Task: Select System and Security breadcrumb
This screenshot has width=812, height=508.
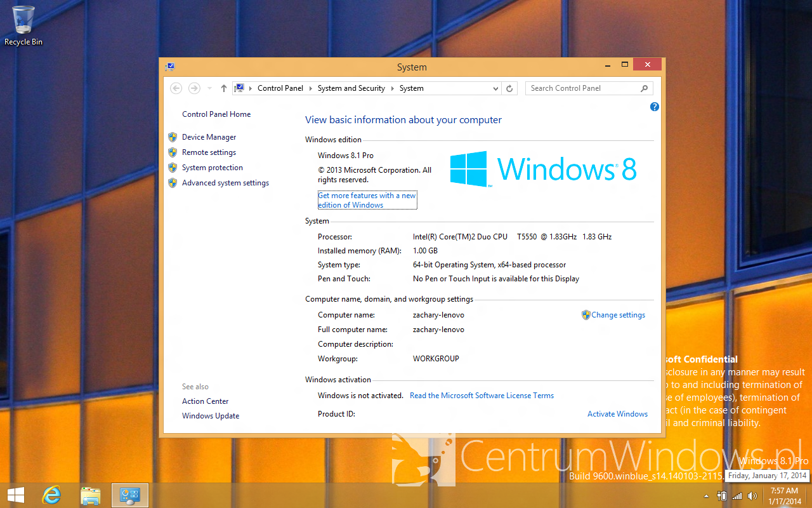Action: click(351, 88)
